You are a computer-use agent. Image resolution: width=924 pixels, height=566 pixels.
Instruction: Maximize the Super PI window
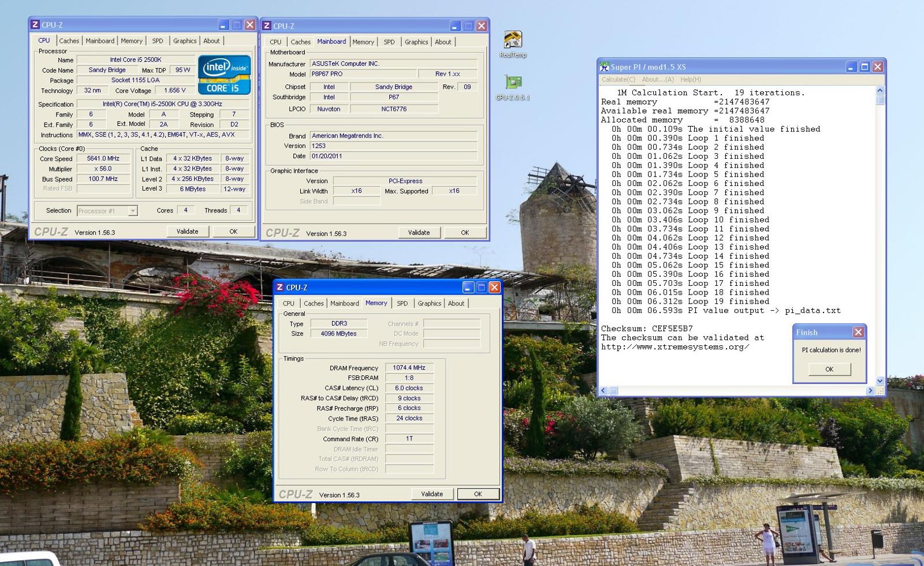click(x=865, y=67)
